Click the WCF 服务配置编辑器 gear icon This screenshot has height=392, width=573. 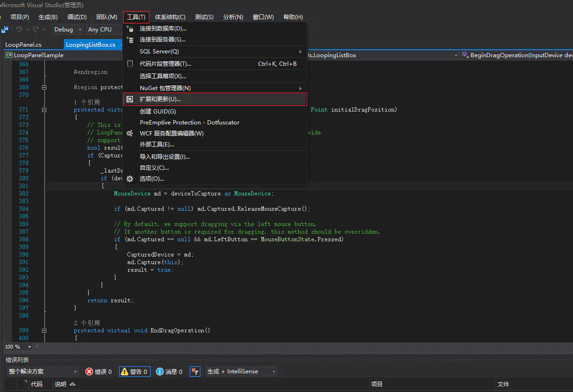[x=130, y=134]
